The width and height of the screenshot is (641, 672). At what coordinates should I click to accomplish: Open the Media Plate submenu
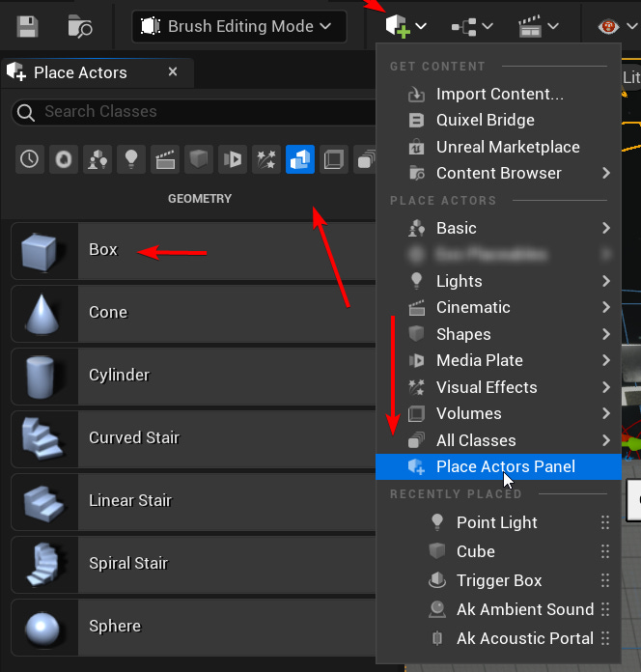pos(498,360)
